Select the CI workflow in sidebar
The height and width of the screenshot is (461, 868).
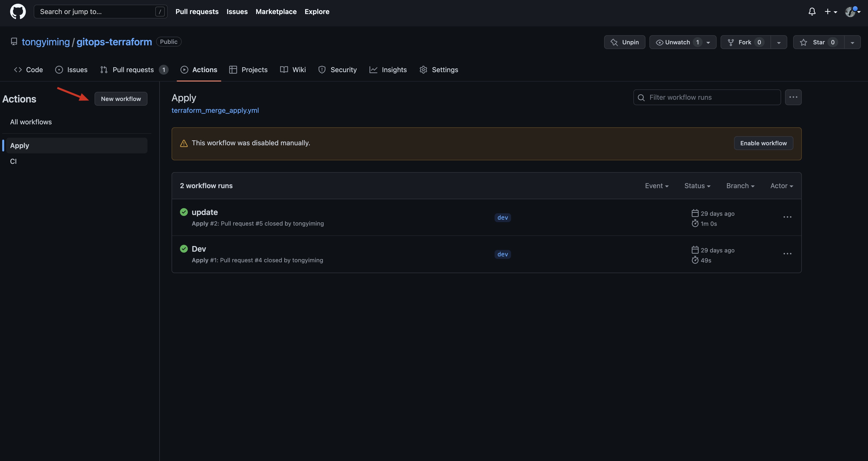(x=14, y=161)
